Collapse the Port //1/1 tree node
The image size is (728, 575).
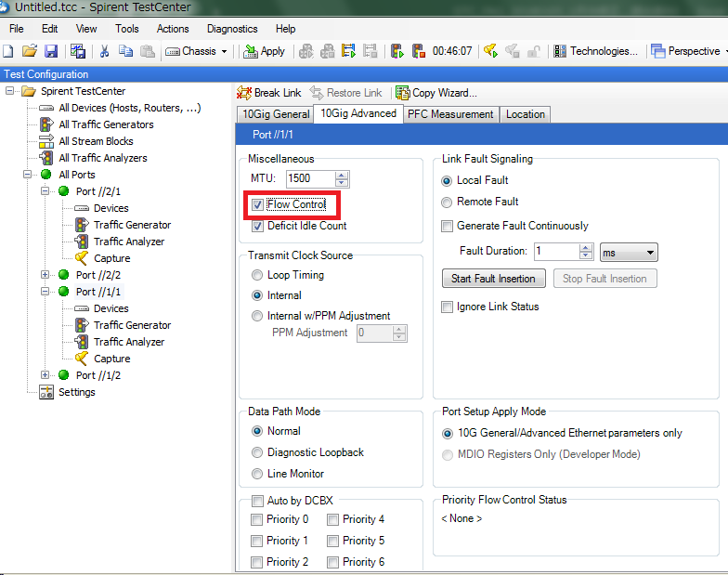(45, 292)
